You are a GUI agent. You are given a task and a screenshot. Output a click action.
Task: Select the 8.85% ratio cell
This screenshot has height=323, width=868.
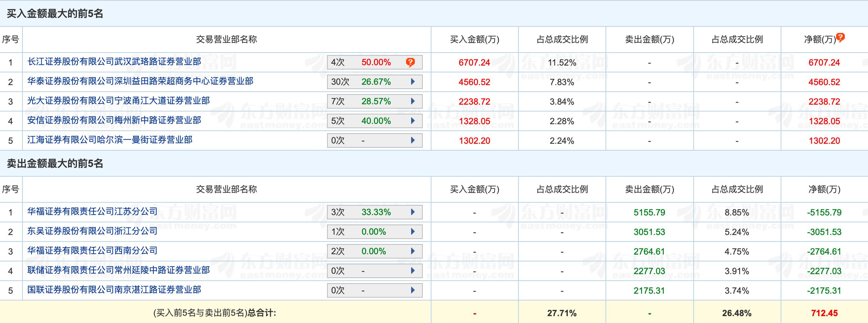737,213
